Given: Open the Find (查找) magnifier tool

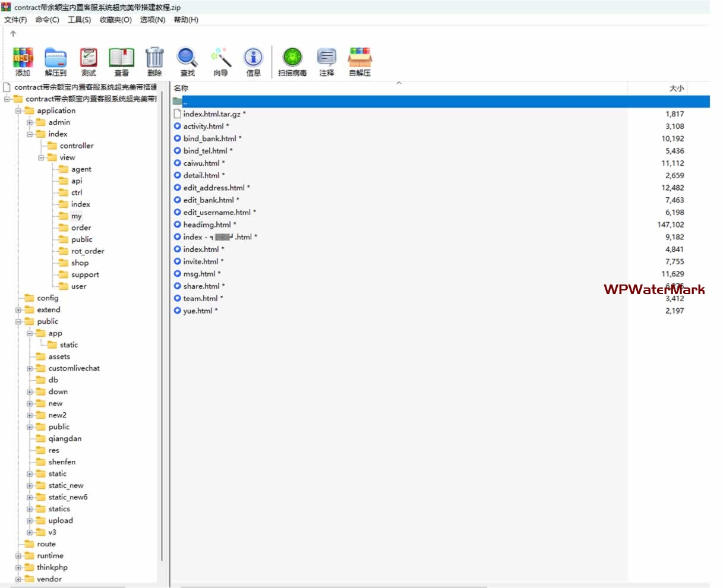Looking at the screenshot, I should [187, 61].
